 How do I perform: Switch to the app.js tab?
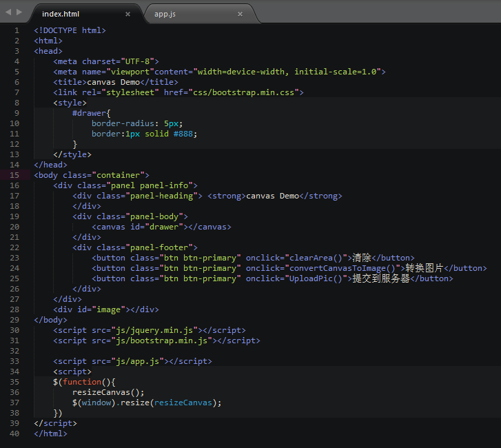point(165,14)
